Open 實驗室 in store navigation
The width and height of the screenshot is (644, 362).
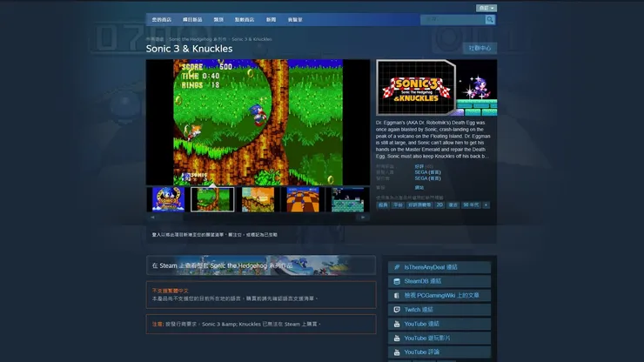coord(295,20)
